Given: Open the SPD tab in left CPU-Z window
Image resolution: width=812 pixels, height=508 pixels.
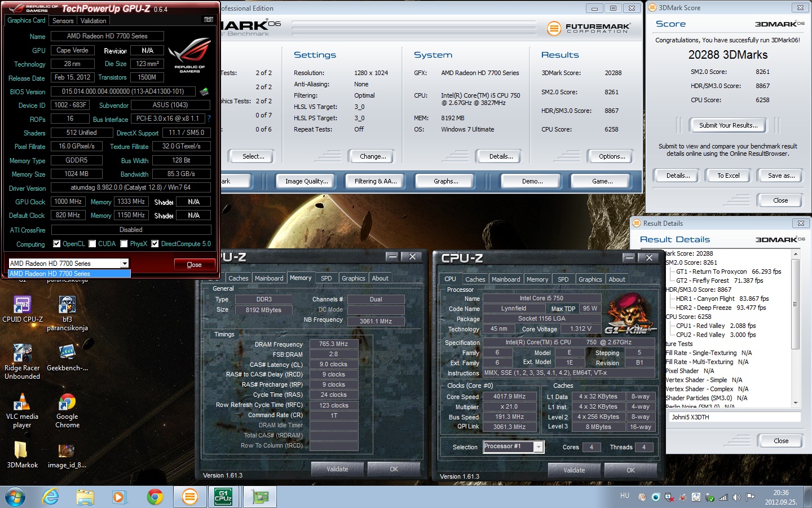Looking at the screenshot, I should point(326,278).
